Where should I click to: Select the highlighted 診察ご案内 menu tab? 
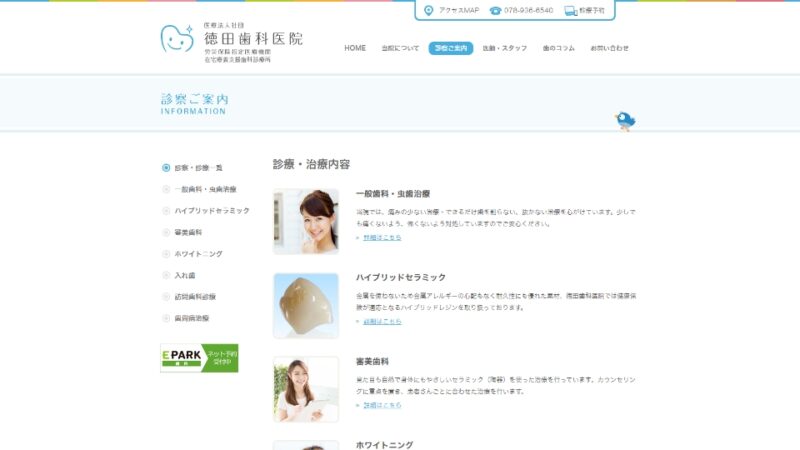(x=451, y=48)
